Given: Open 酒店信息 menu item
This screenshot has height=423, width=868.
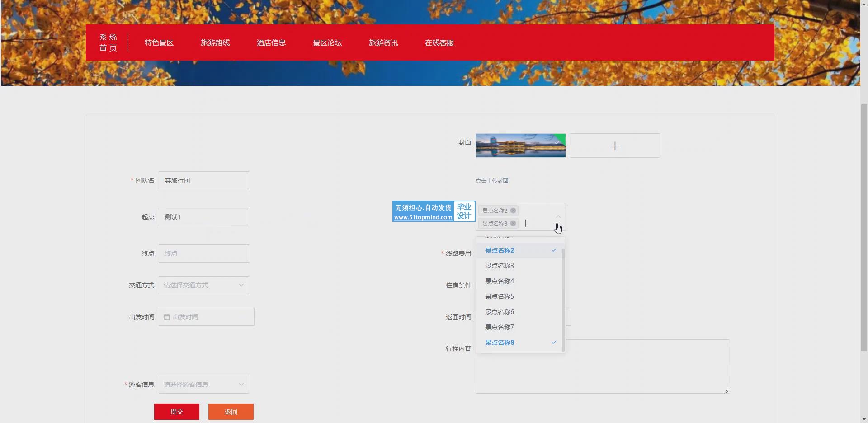Looking at the screenshot, I should tap(271, 42).
